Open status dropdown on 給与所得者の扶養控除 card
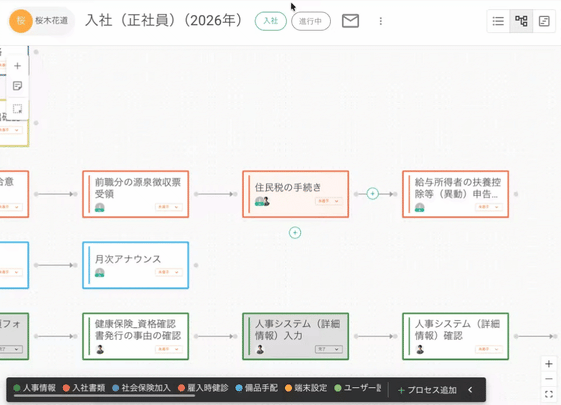Image resolution: width=561 pixels, height=405 pixels. pyautogui.click(x=488, y=207)
